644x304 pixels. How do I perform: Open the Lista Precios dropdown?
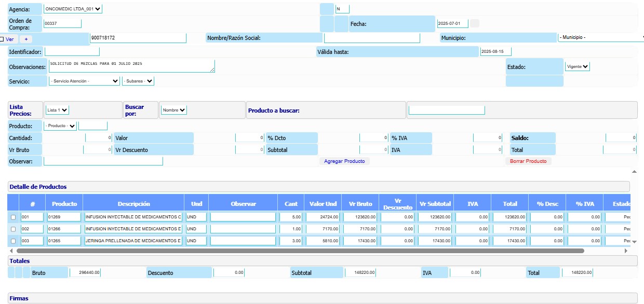pyautogui.click(x=57, y=110)
